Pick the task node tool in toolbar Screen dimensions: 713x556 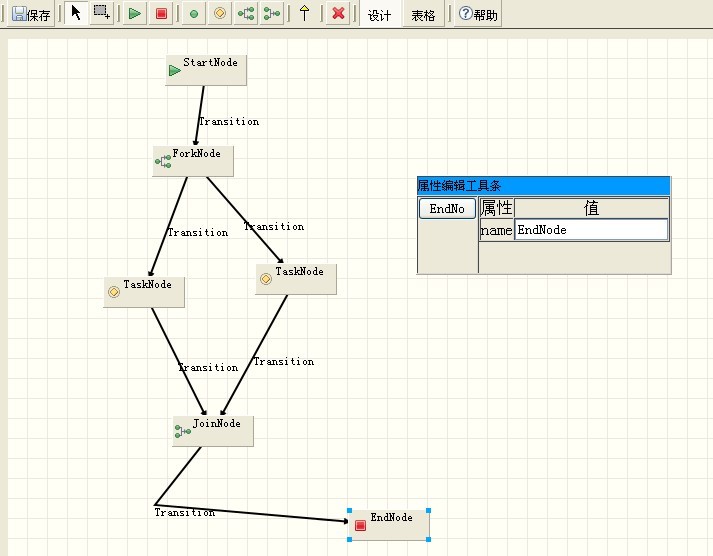pyautogui.click(x=220, y=14)
